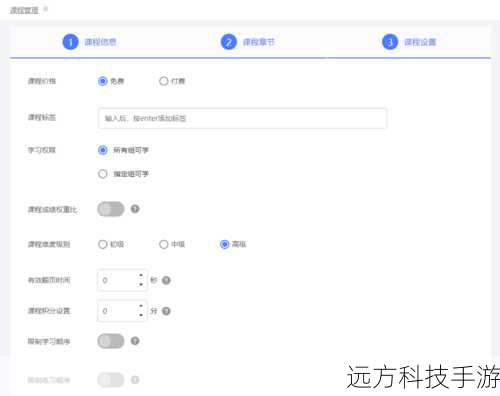Click the step 1 circle icon
The width and height of the screenshot is (500, 396).
[x=70, y=42]
